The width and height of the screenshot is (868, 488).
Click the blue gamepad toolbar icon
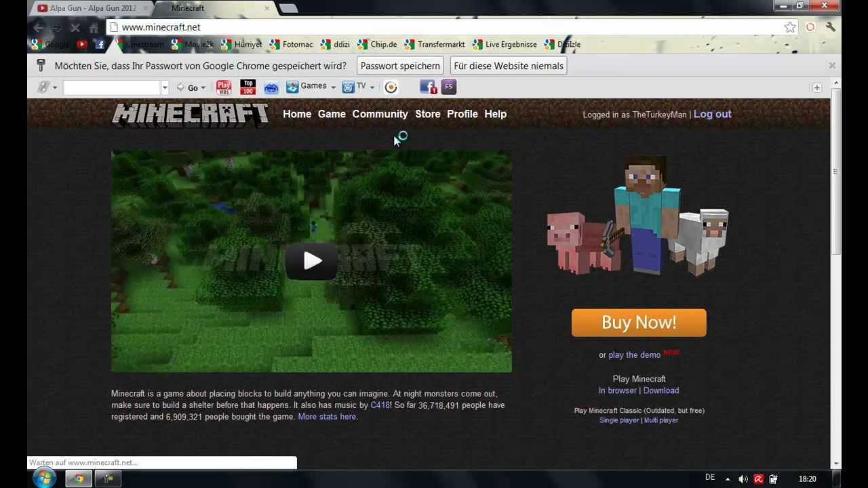[271, 87]
